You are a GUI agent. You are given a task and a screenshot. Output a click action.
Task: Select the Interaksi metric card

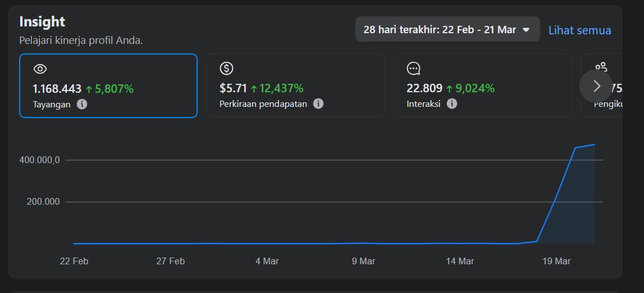point(483,85)
